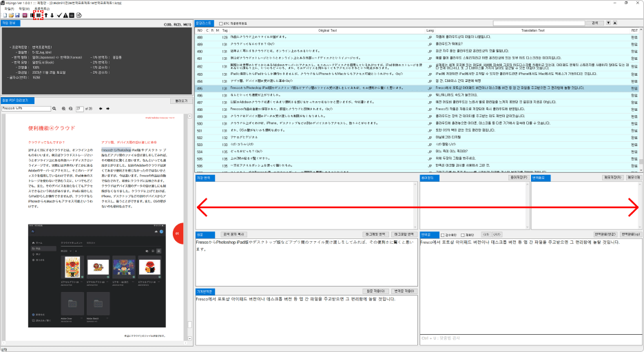The image size is (644, 352).
Task: Click the PDF text search input field
Action: (26, 108)
